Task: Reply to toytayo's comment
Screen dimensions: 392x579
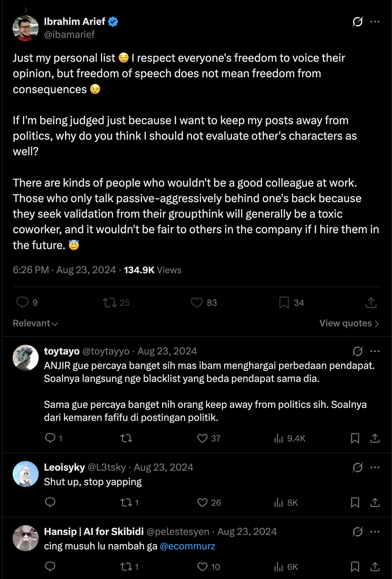Action: [x=50, y=438]
